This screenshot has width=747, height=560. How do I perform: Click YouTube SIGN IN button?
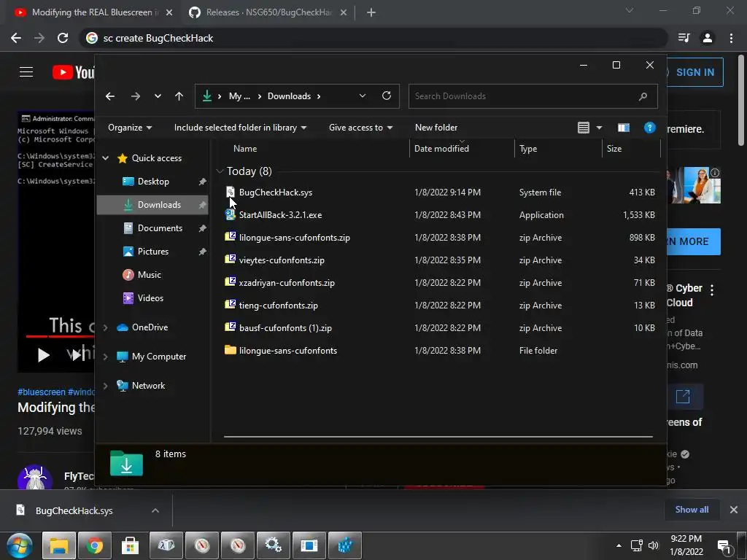pos(694,72)
